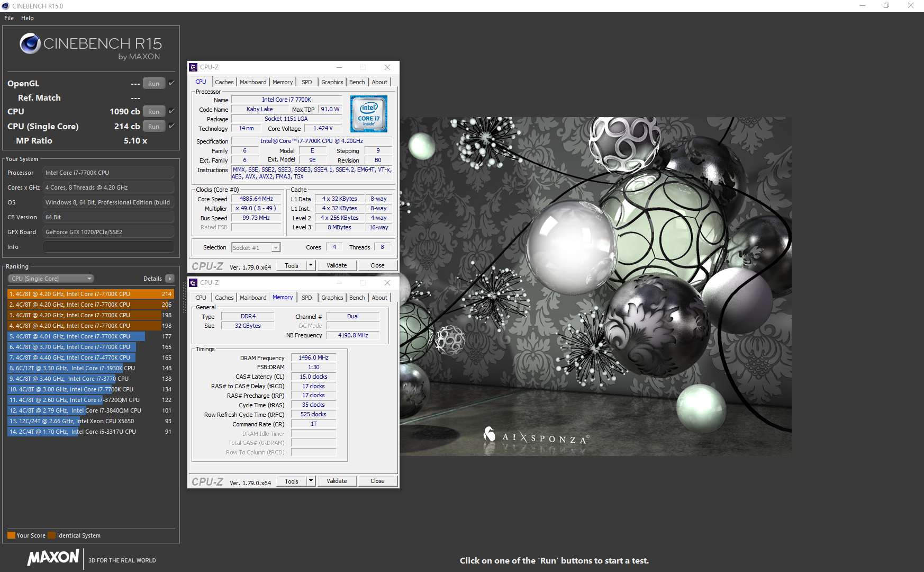Select the Core i7-3930K ranking row
This screenshot has width=924, height=572.
pyautogui.click(x=90, y=368)
